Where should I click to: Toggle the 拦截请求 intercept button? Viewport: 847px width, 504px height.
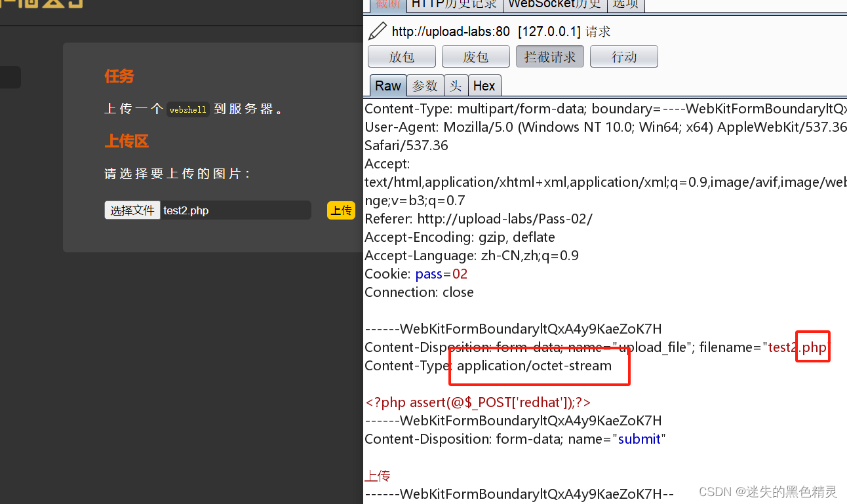coord(550,57)
